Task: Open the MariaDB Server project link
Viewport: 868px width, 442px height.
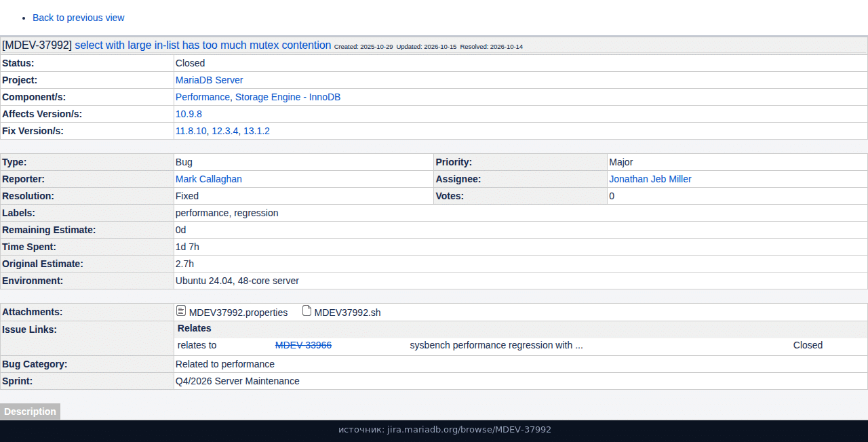Action: click(209, 80)
